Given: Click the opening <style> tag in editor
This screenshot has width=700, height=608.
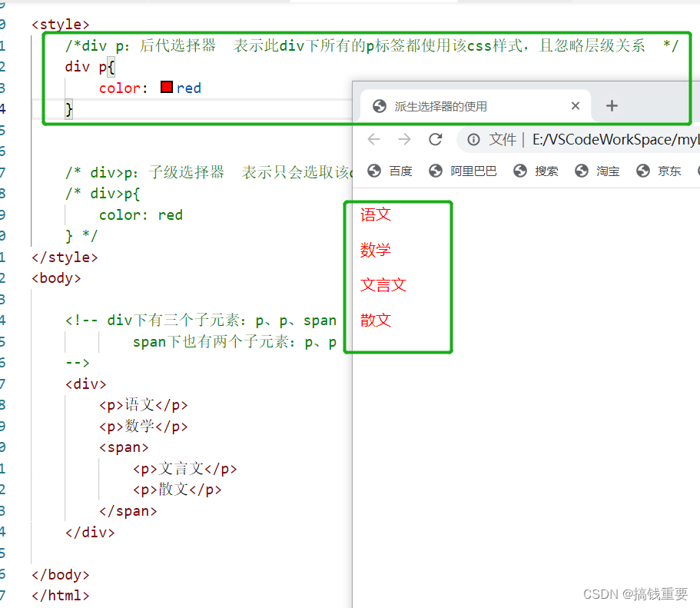Looking at the screenshot, I should pyautogui.click(x=60, y=24).
